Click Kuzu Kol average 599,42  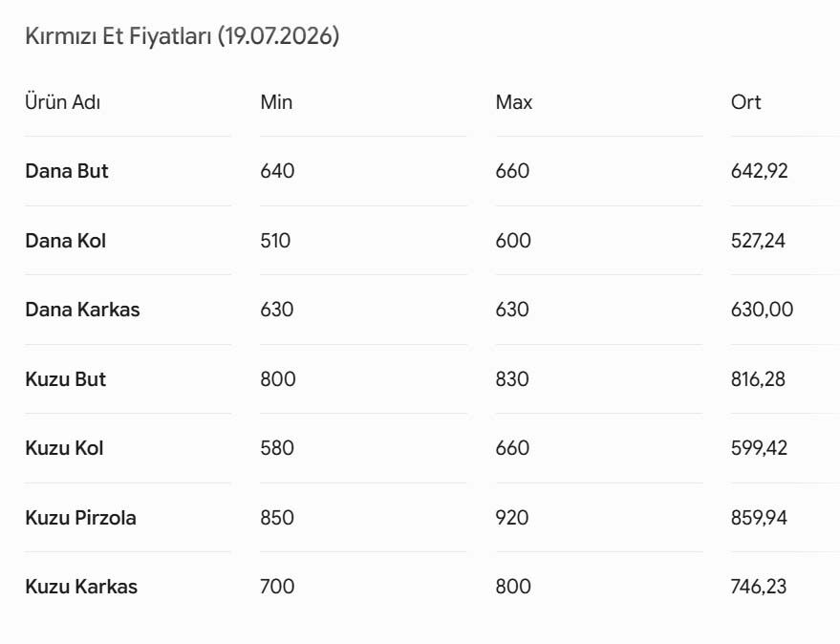point(759,448)
